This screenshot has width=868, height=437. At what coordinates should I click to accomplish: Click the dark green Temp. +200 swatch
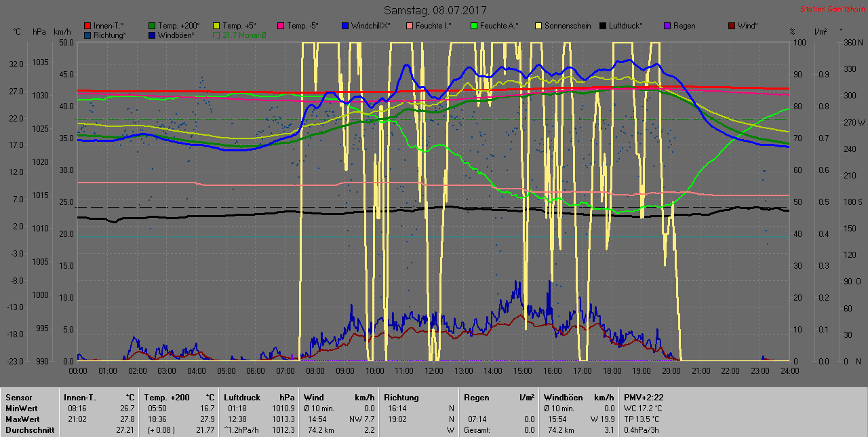tap(152, 26)
